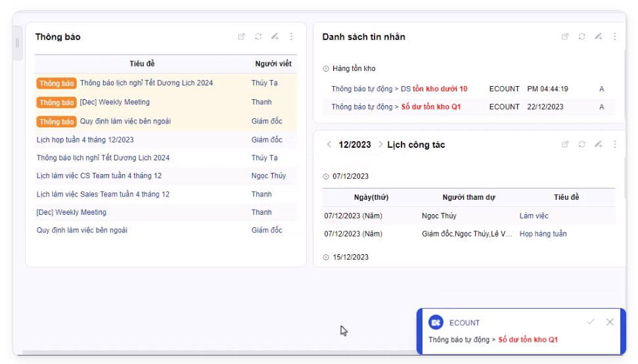Open Lịch công tác more options menu
This screenshot has width=638, height=364.
tap(615, 145)
